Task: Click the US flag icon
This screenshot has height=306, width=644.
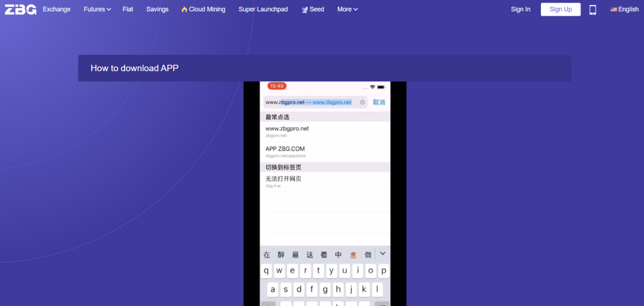Action: (614, 9)
